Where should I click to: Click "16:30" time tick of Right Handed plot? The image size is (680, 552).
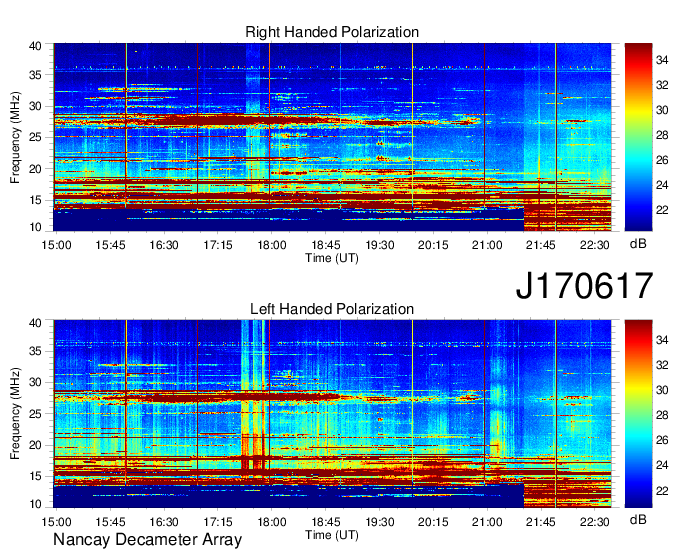tap(164, 245)
